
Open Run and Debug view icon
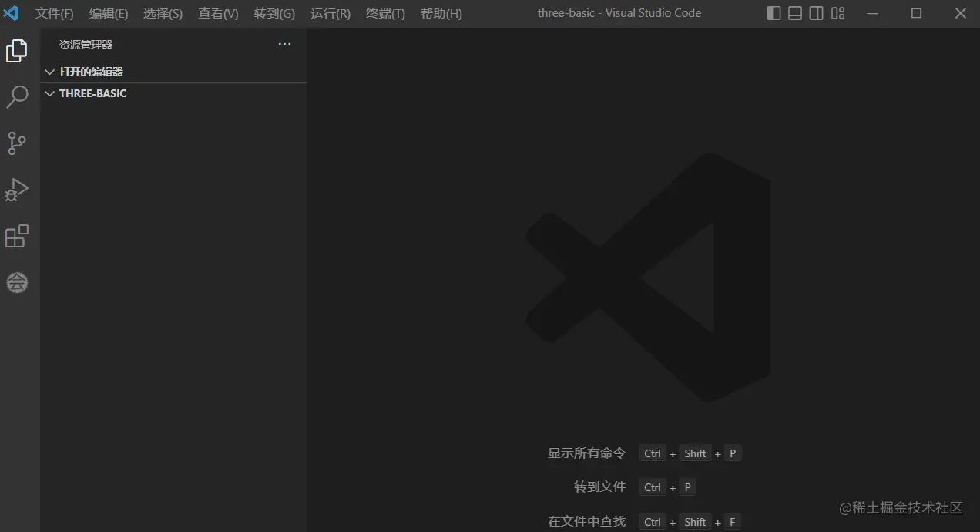(x=17, y=190)
